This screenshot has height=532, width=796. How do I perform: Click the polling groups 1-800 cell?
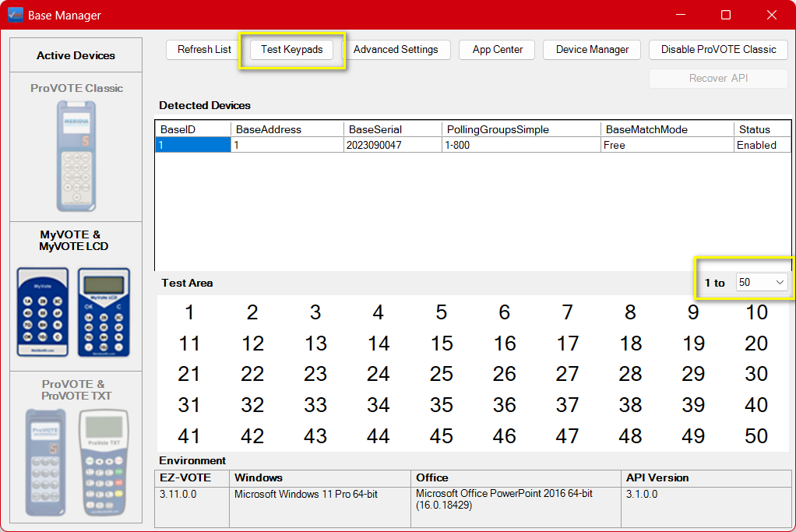[521, 145]
